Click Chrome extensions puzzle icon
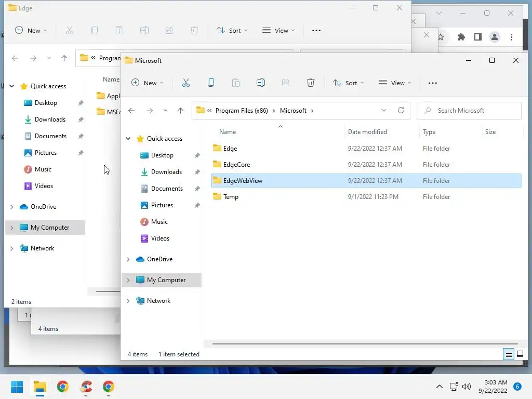532x399 pixels. click(x=461, y=37)
